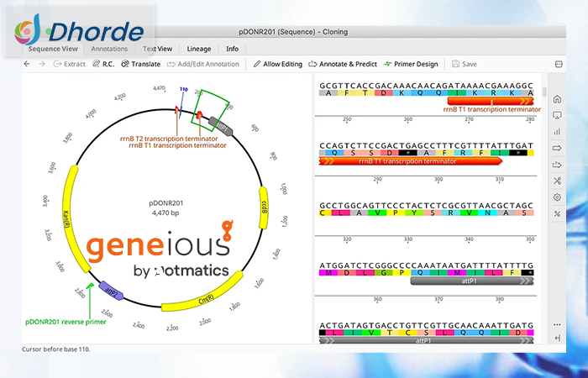Click the sequence line starting ATGGATCTCGGG

[426, 265]
